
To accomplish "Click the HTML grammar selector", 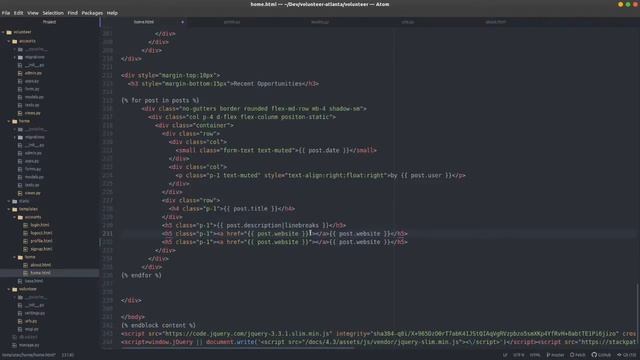I will (x=535, y=356).
